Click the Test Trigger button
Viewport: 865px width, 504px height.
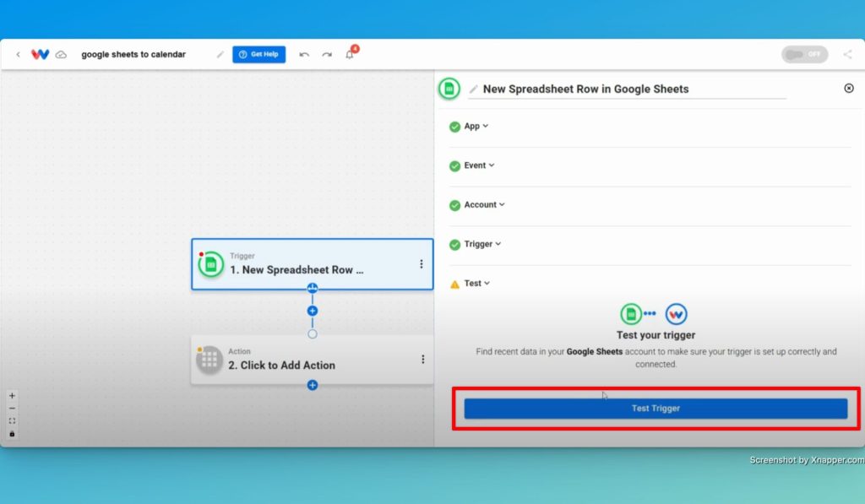tap(656, 409)
